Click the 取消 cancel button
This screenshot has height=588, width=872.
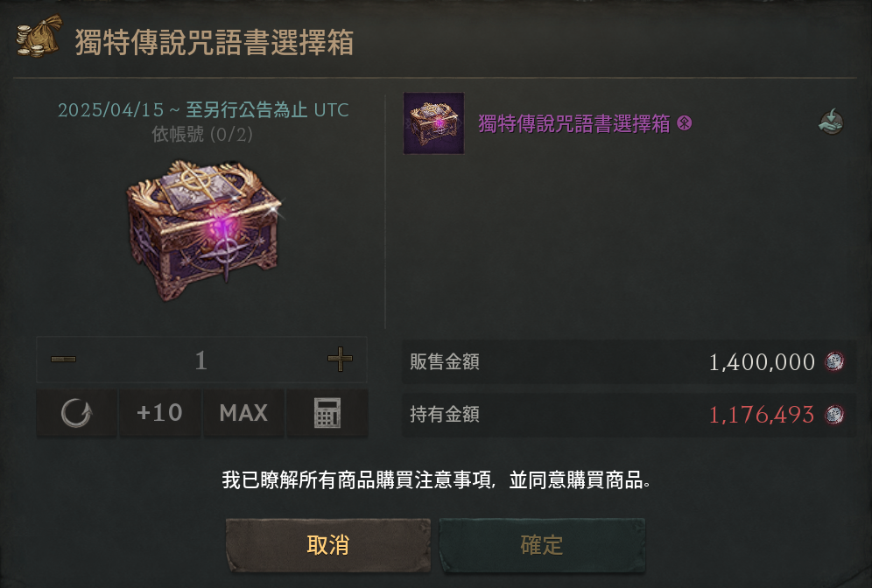[328, 545]
